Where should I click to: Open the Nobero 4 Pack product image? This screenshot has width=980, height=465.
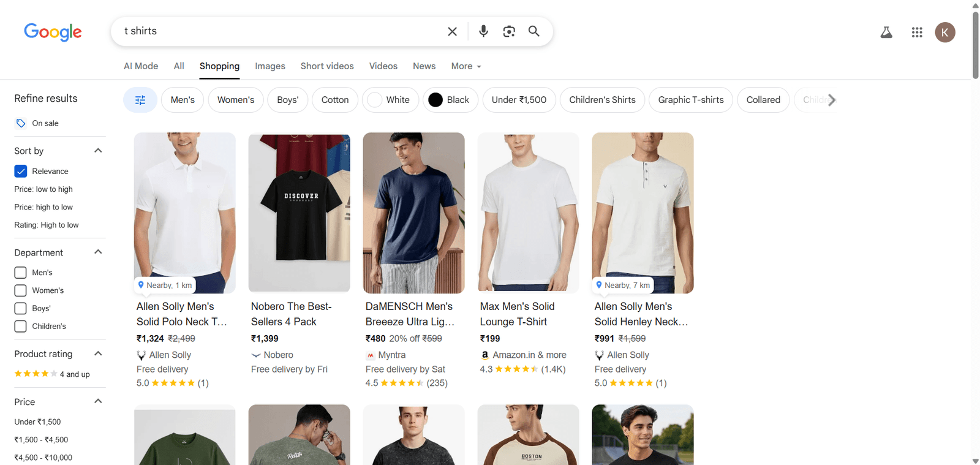pos(299,213)
